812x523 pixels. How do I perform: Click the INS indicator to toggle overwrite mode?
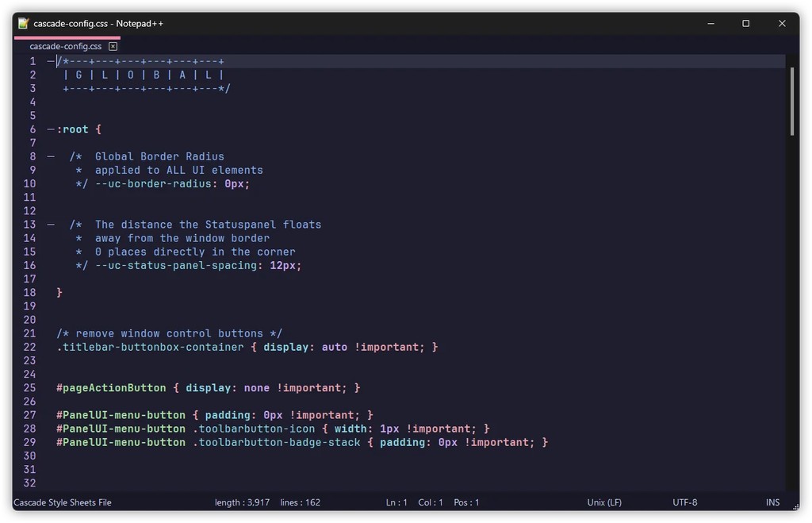pos(772,502)
